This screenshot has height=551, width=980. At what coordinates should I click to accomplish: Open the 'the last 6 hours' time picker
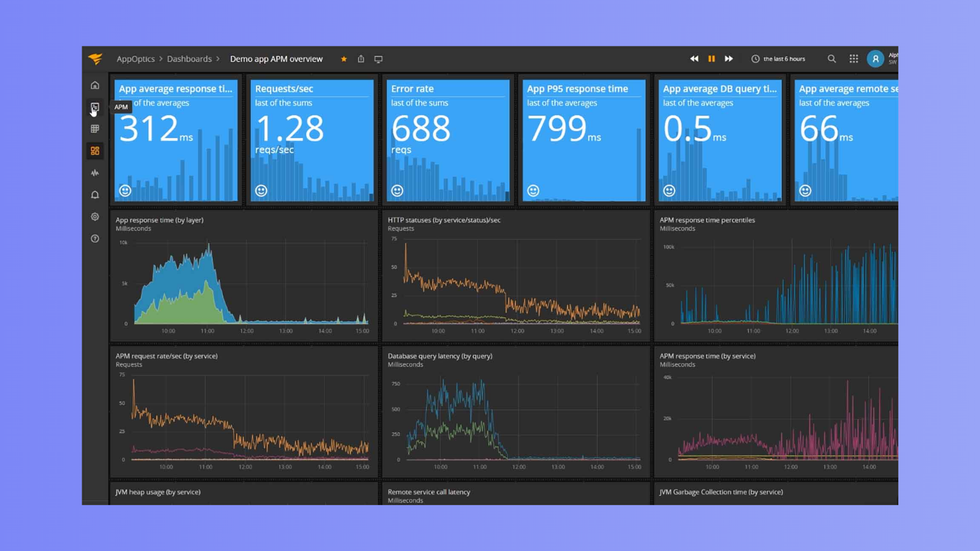[778, 59]
